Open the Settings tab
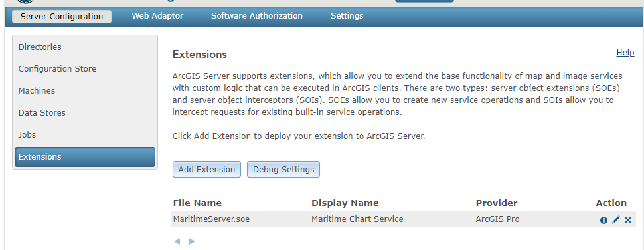Image resolution: width=644 pixels, height=250 pixels. click(347, 16)
